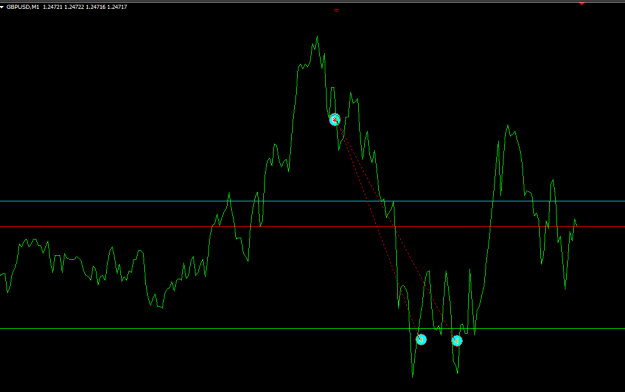Click the 1.24716 low price value
The height and width of the screenshot is (392, 625).
click(x=96, y=7)
